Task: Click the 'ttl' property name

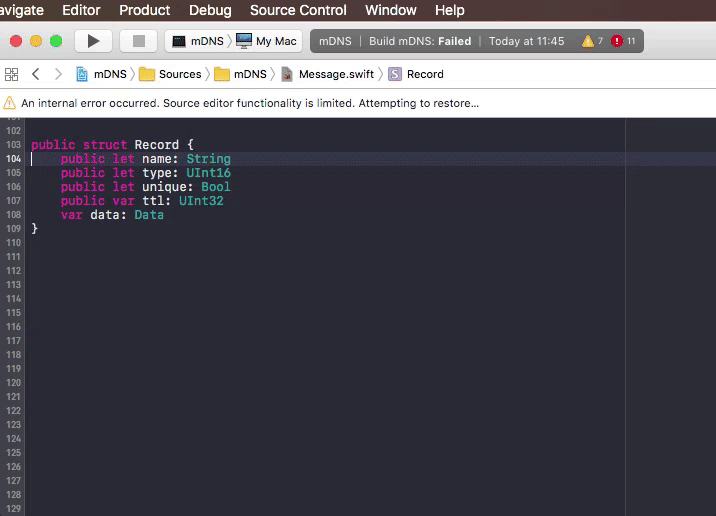Action: [x=153, y=201]
